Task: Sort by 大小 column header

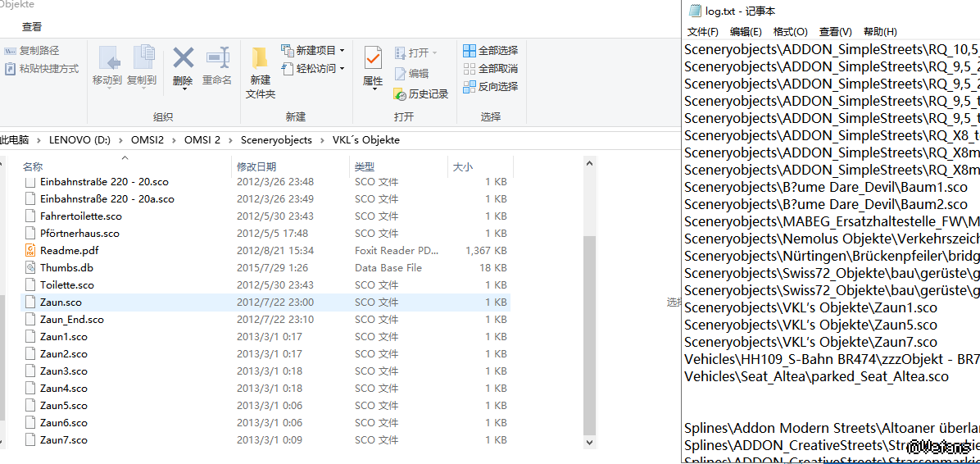Action: [x=462, y=167]
